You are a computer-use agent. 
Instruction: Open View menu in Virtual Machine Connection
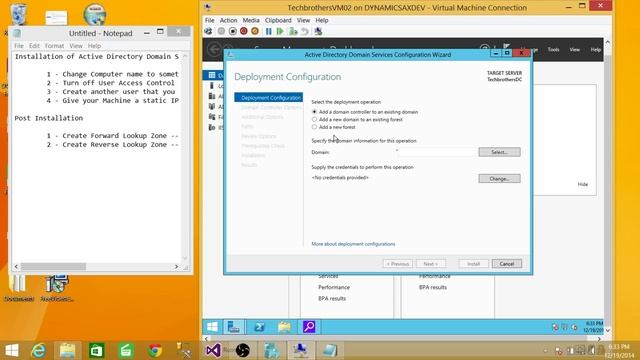coord(303,20)
